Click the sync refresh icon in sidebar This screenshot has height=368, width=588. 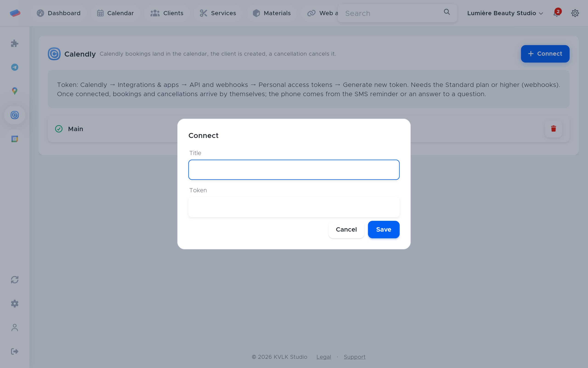pyautogui.click(x=14, y=280)
